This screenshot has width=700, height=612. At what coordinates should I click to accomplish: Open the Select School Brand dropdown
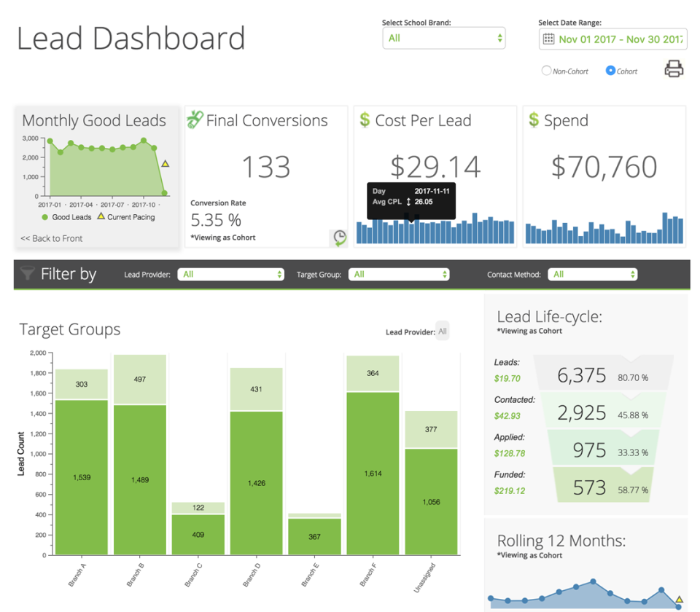click(x=443, y=38)
